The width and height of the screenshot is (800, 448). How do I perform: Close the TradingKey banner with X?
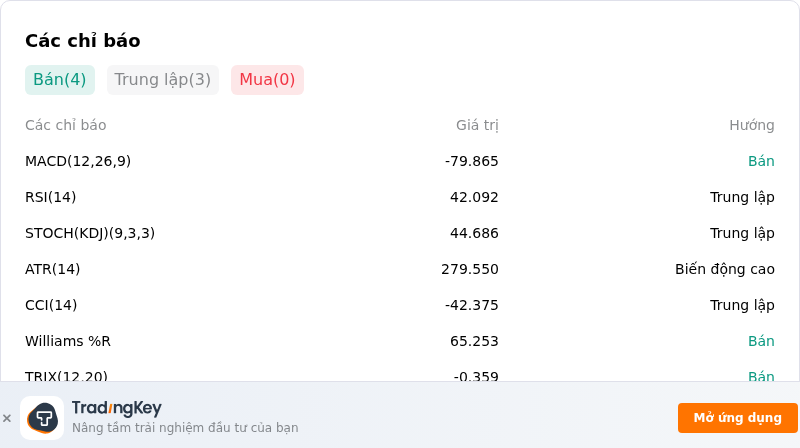pyautogui.click(x=7, y=418)
